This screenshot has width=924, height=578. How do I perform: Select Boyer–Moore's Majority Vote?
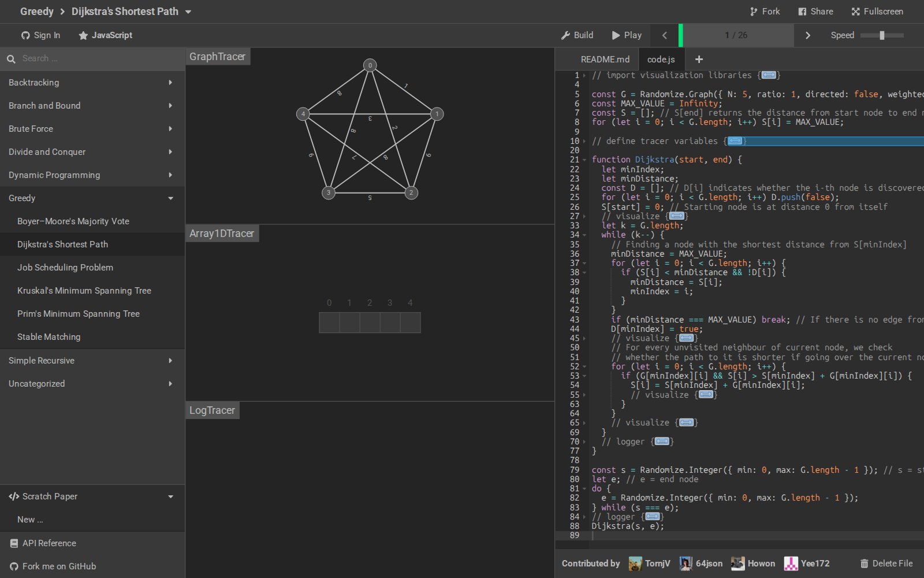click(92, 221)
